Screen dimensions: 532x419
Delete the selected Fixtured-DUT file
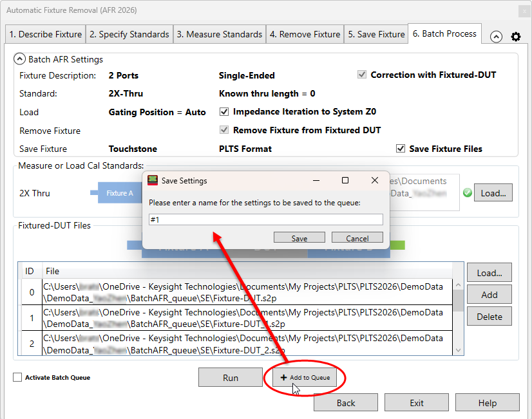coord(489,317)
